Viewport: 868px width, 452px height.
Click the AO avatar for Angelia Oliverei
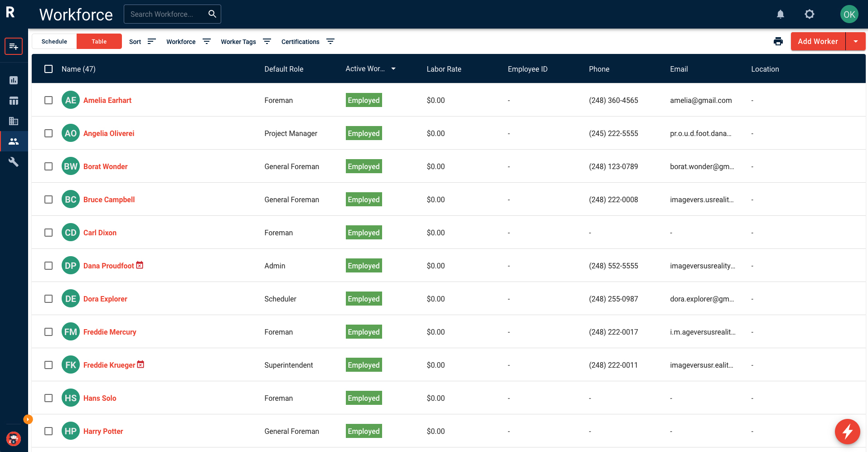point(71,133)
